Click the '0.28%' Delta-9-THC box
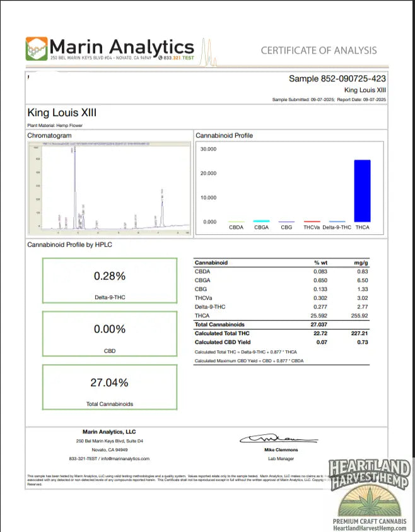 [110, 281]
